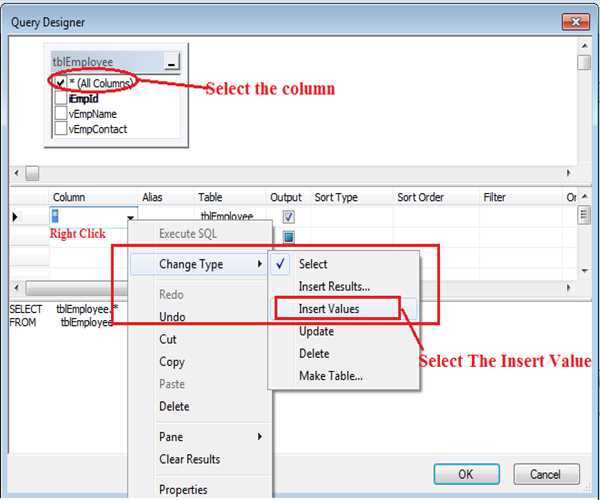Select Update query type

pyautogui.click(x=316, y=331)
